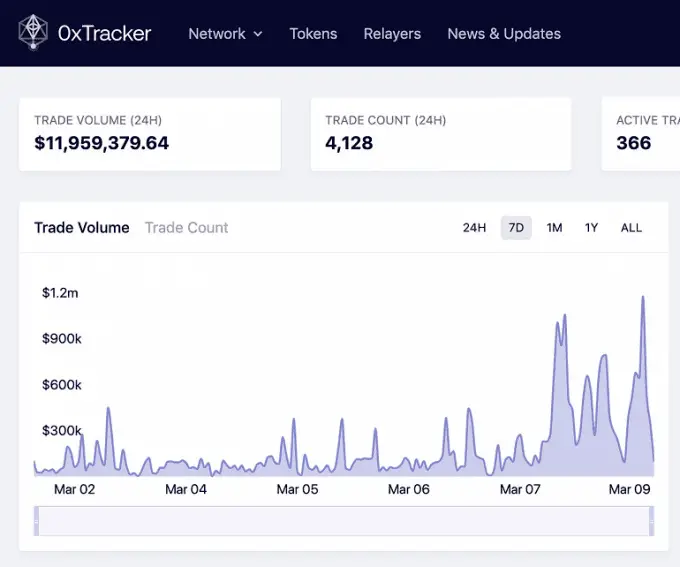Select the 1M time range
Screen dimensions: 680x567
click(x=554, y=228)
